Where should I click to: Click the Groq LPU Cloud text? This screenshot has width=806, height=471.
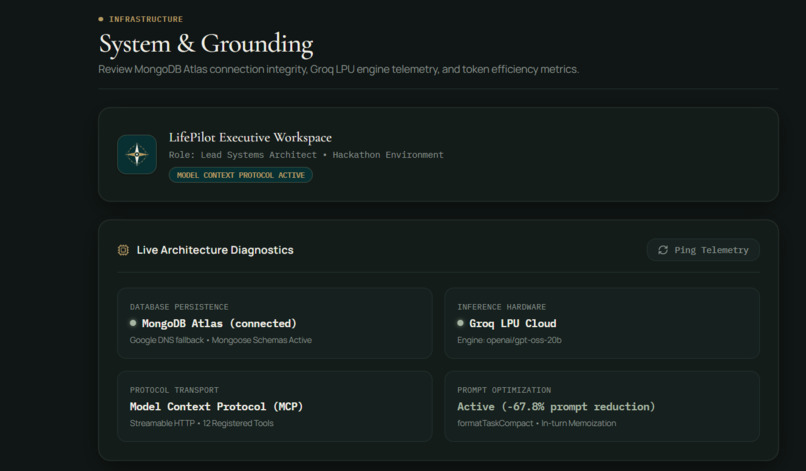[512, 323]
